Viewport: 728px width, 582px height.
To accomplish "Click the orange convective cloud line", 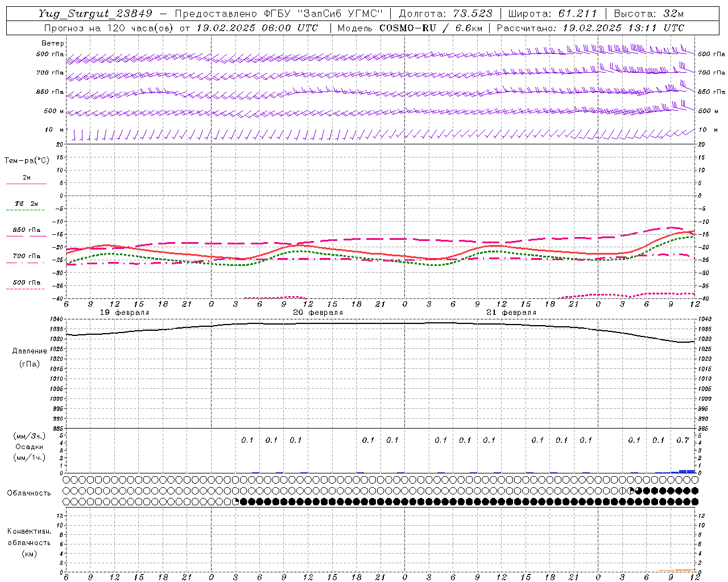I will pos(677,570).
